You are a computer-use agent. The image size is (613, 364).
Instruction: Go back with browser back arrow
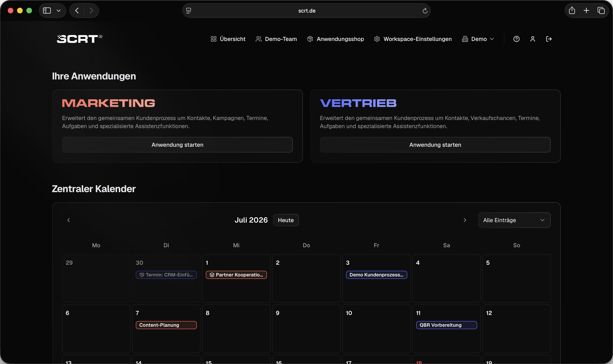(x=77, y=11)
